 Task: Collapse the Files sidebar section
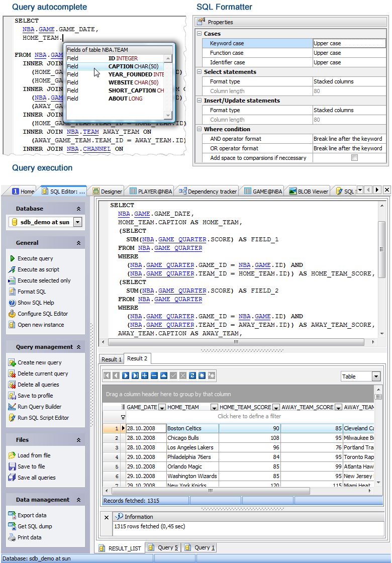[78, 440]
